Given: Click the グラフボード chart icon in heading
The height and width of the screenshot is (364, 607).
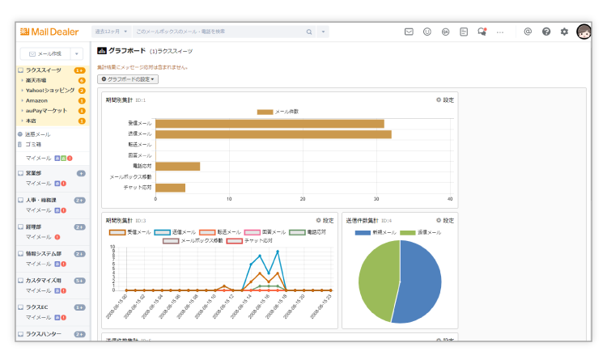Looking at the screenshot, I should coord(102,51).
